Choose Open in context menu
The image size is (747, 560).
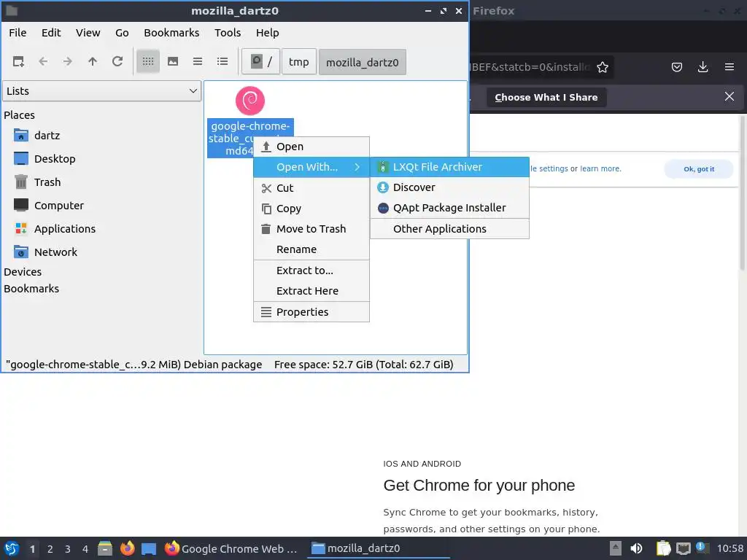coord(311,147)
